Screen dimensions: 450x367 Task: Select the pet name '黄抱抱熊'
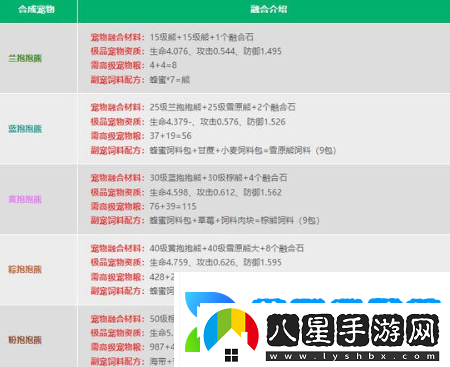click(x=25, y=199)
